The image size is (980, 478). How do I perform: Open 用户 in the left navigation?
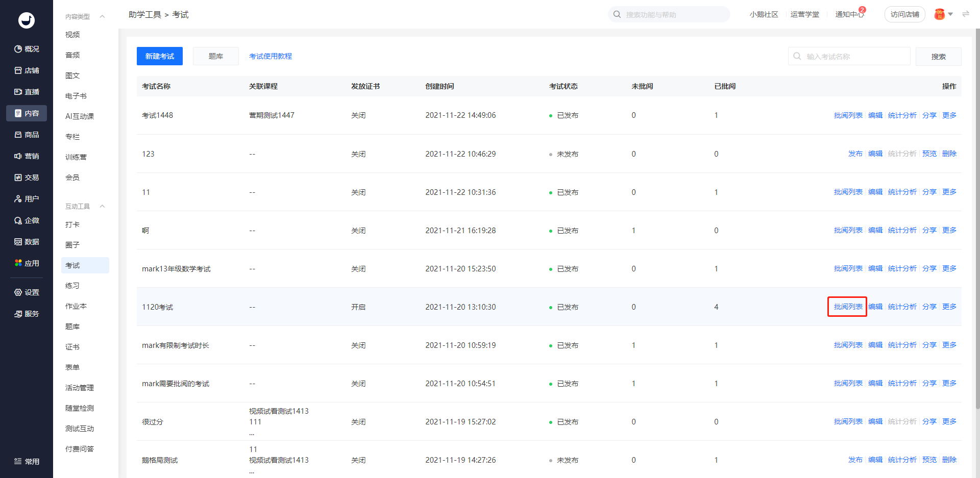coord(27,199)
